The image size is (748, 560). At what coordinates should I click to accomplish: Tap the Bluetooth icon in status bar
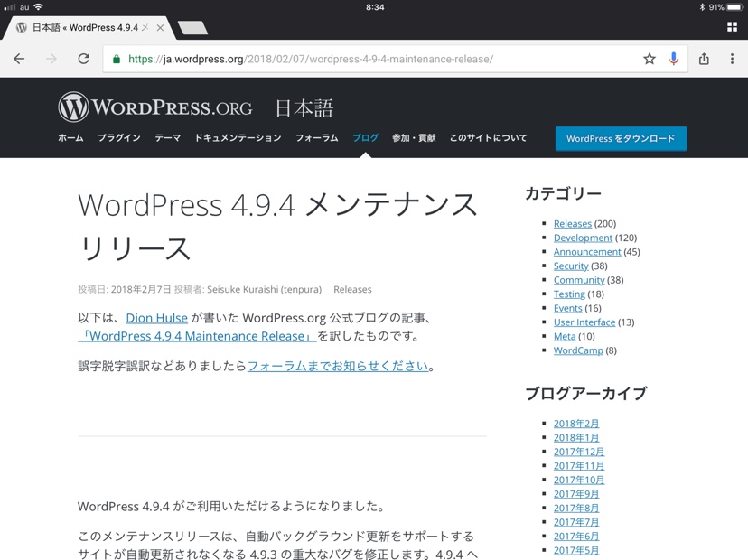coord(702,7)
